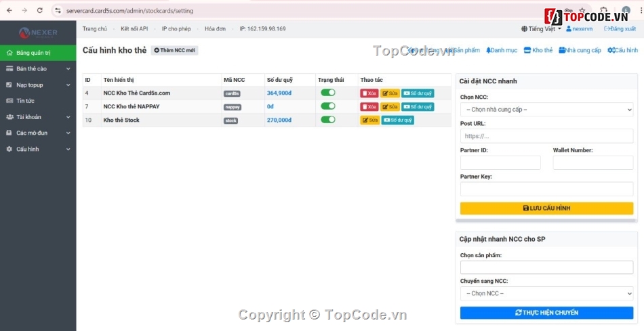This screenshot has height=331, width=644.
Task: View Số dư quỹ for NAPPAY
Action: 418,107
